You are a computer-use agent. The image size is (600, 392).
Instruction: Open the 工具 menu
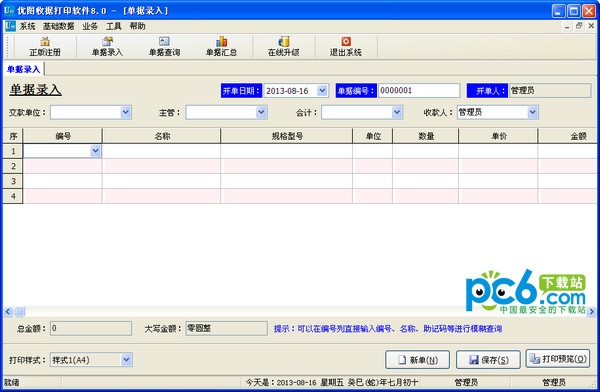(114, 26)
